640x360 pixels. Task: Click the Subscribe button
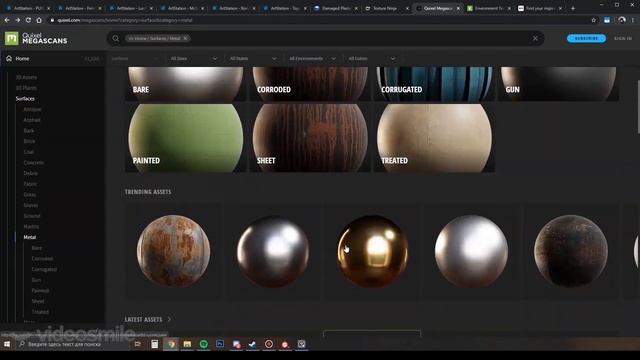pyautogui.click(x=586, y=38)
